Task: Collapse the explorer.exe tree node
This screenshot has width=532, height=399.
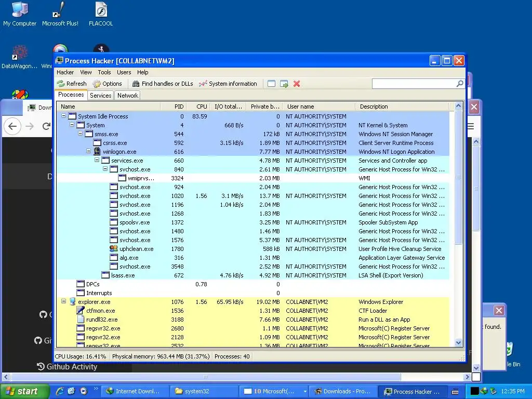Action: click(63, 301)
